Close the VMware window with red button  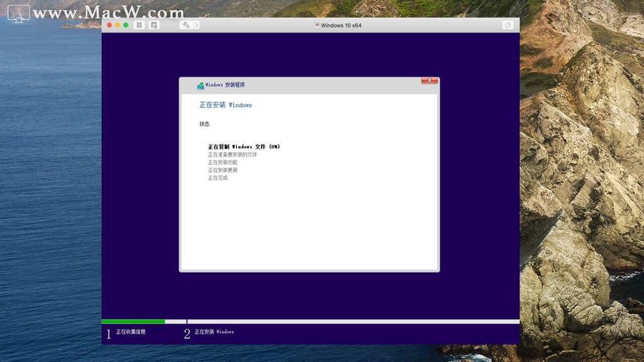pos(109,25)
